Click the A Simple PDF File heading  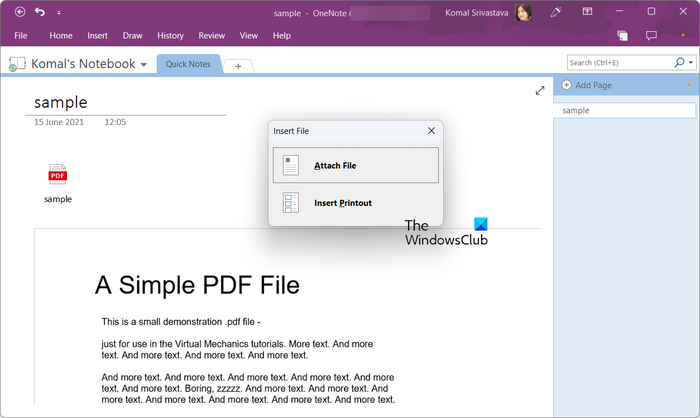pos(197,285)
